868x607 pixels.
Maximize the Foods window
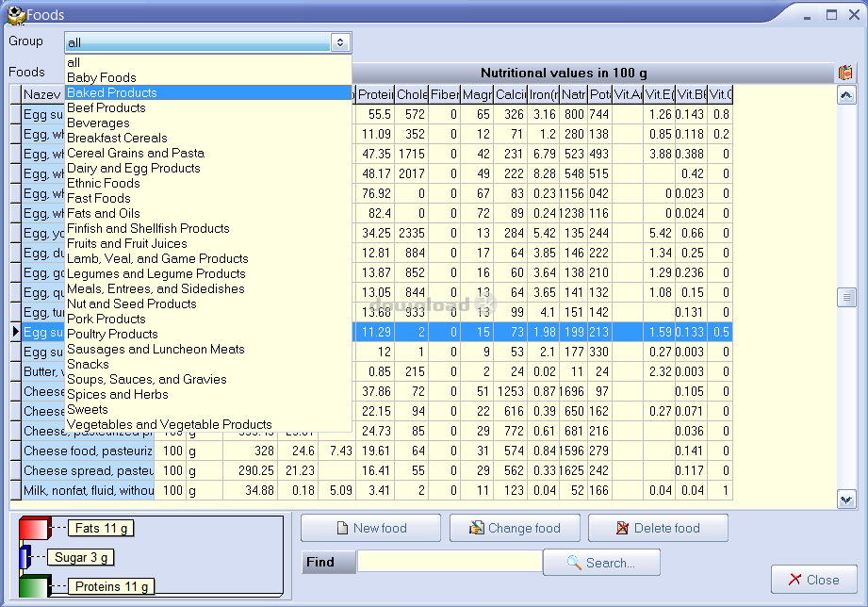click(831, 15)
